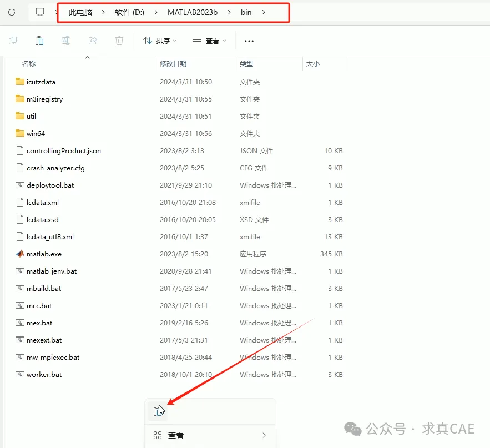Go to 此电脑 in the address path

pos(80,13)
